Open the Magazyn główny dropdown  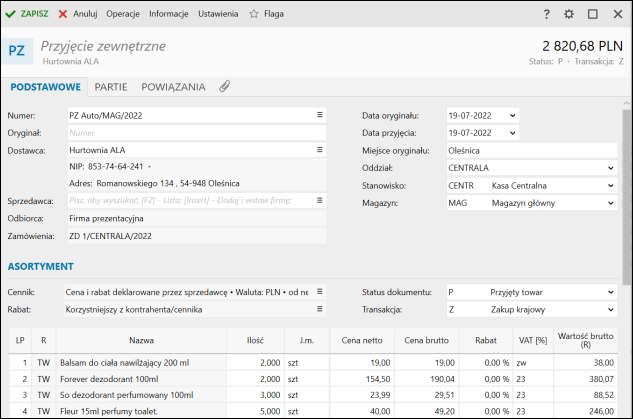coord(610,202)
